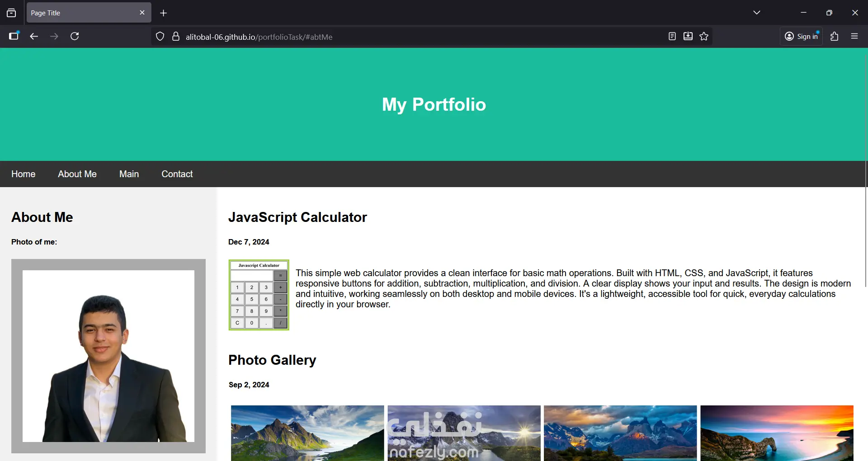Viewport: 868px width, 461px height.
Task: Click the Firefox View icon
Action: pos(11,13)
